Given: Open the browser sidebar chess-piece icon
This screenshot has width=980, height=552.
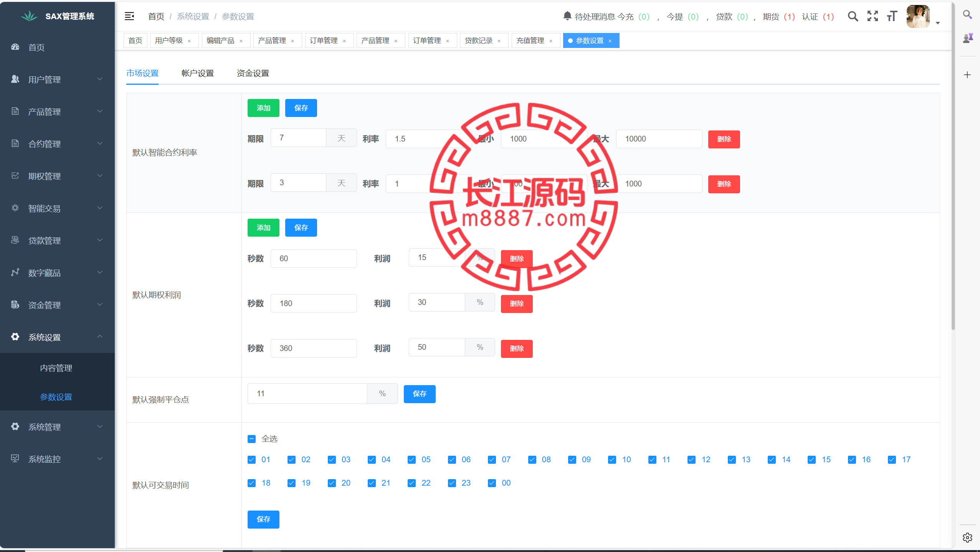Looking at the screenshot, I should tap(967, 38).
